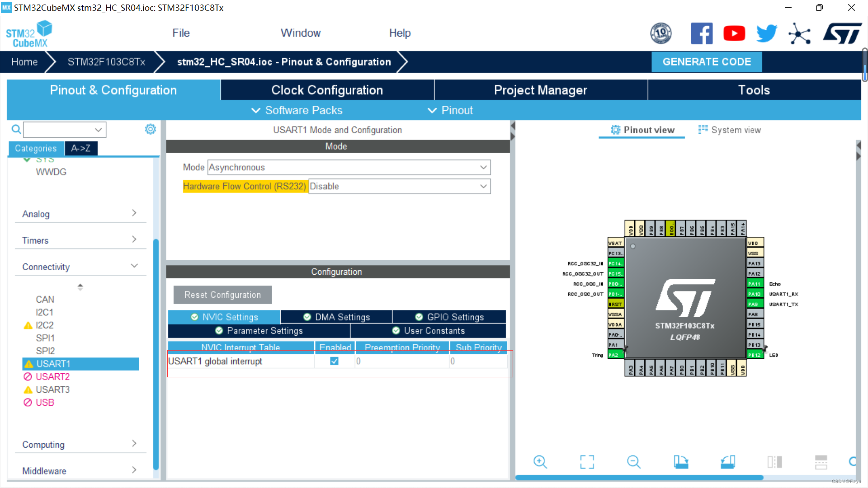
Task: Open the DMA Settings tab
Action: (336, 317)
